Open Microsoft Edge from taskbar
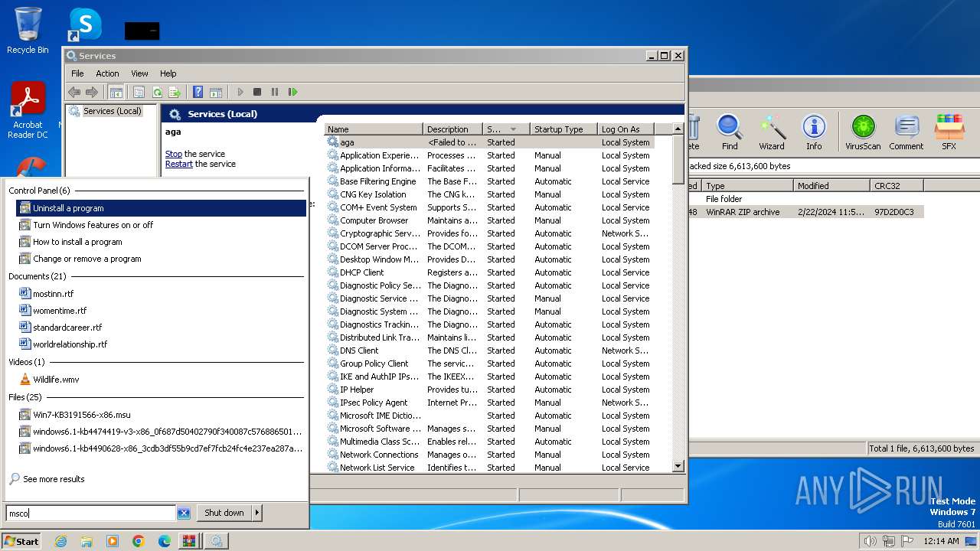Screen dimensions: 980x551 pyautogui.click(x=165, y=541)
